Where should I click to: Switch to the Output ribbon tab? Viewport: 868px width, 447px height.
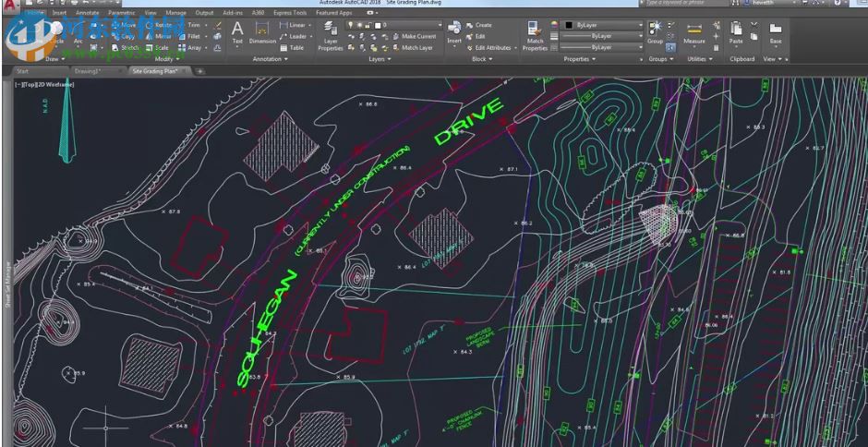tap(204, 12)
